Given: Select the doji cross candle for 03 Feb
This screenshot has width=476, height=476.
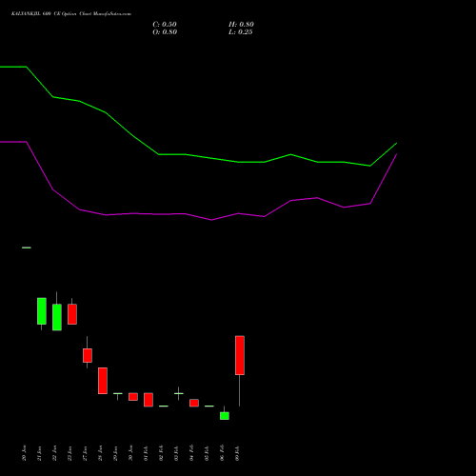Looking at the screenshot, I should [179, 393].
